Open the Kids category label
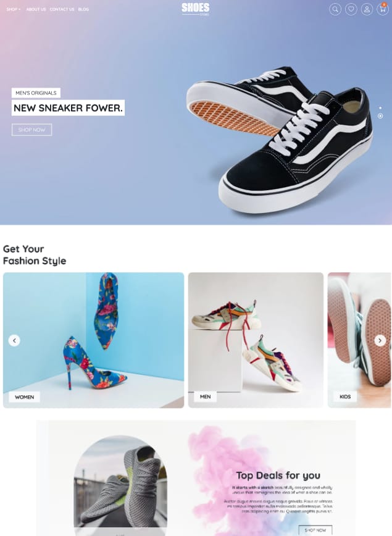Screen dimensions: 392x536 (x=345, y=396)
